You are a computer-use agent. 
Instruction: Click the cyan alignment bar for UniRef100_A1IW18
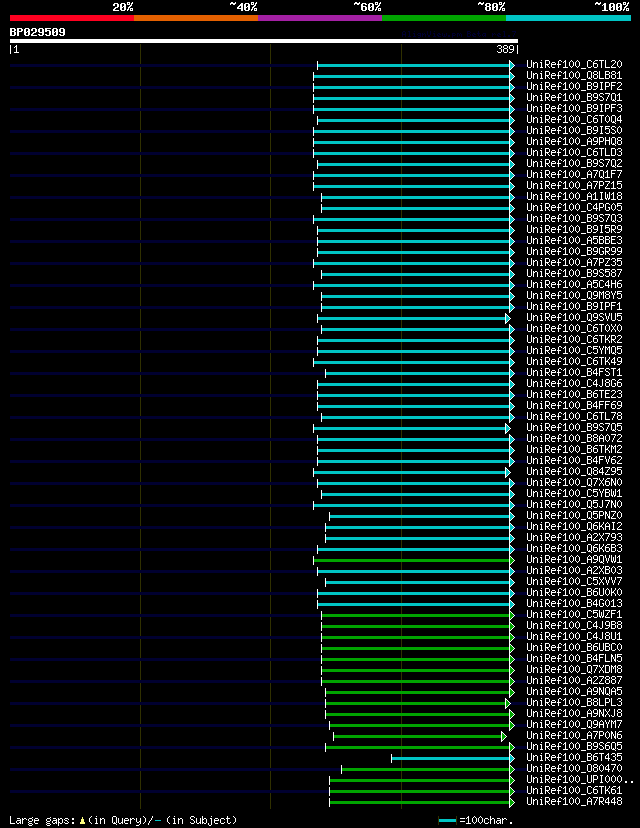(x=416, y=197)
